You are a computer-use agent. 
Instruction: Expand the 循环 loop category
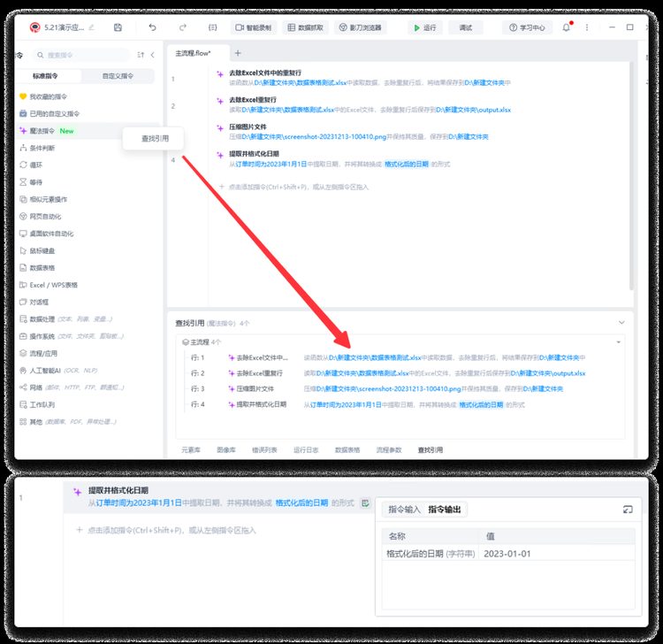point(31,165)
